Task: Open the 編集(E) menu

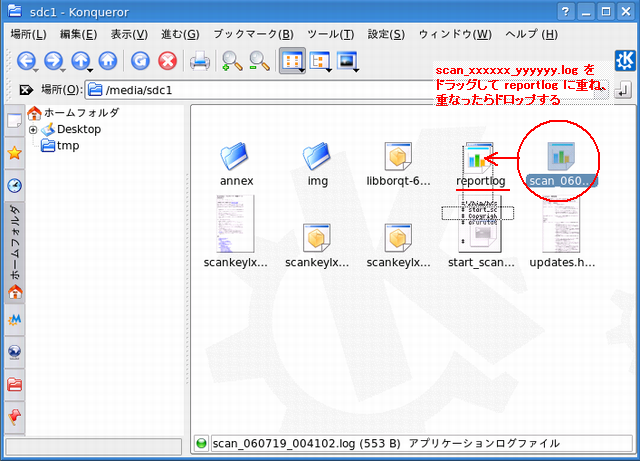Action: tap(78, 34)
